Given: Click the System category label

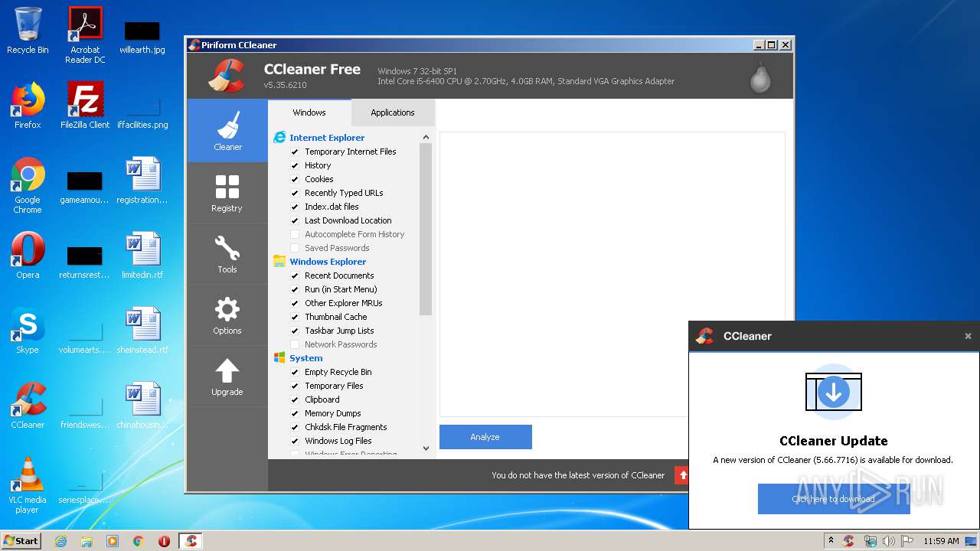Looking at the screenshot, I should click(306, 358).
